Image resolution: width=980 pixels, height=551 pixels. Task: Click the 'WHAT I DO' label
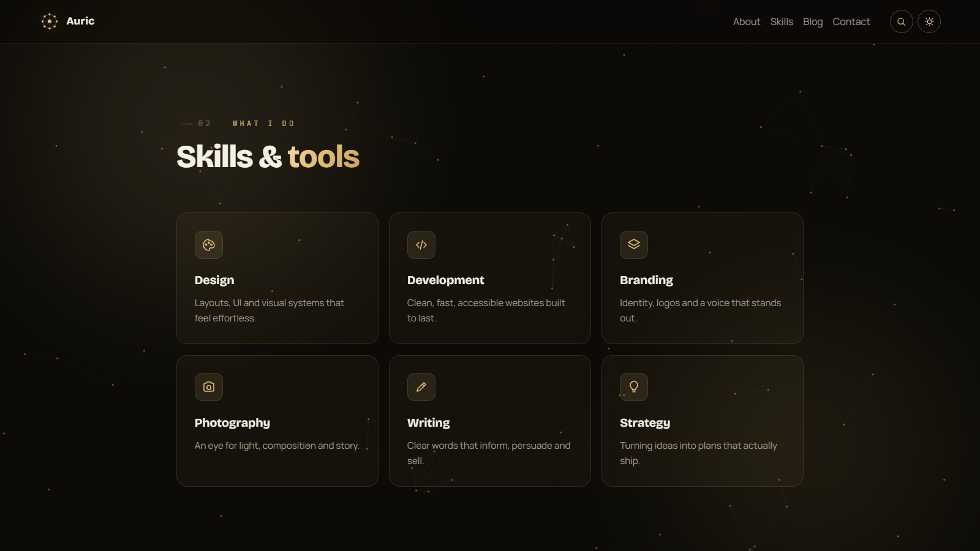pyautogui.click(x=263, y=124)
